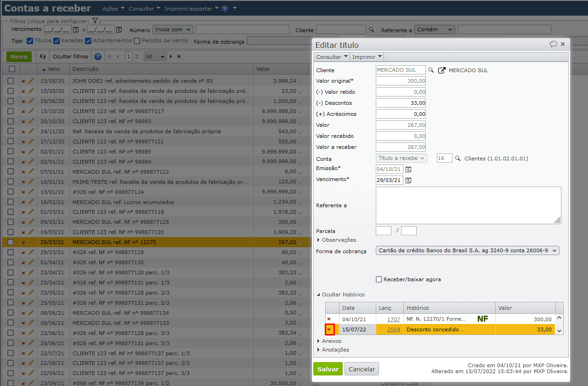Open lançamento link 2554
This screenshot has width=588, height=386.
click(x=394, y=329)
